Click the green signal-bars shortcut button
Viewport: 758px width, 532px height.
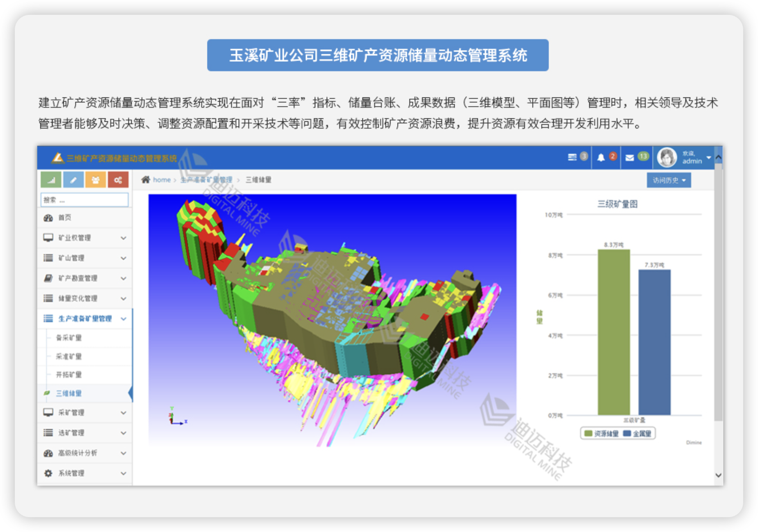pyautogui.click(x=51, y=180)
